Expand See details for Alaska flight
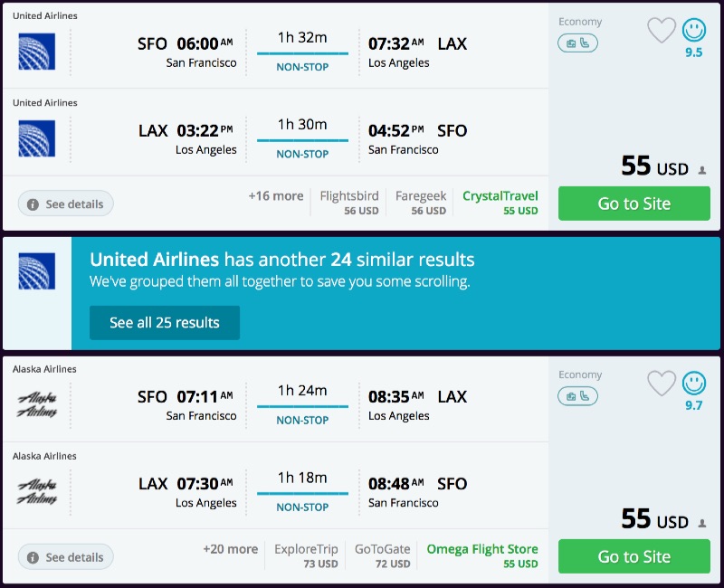The width and height of the screenshot is (724, 588). tap(66, 557)
